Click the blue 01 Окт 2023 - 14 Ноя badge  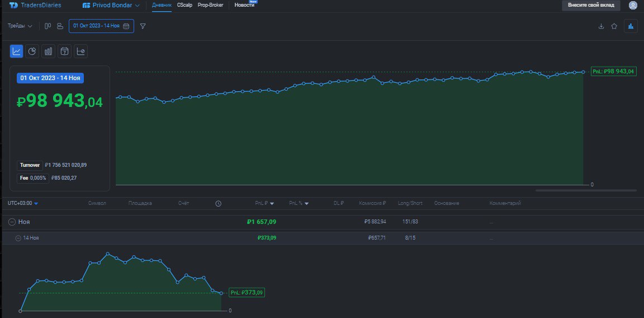coord(50,78)
